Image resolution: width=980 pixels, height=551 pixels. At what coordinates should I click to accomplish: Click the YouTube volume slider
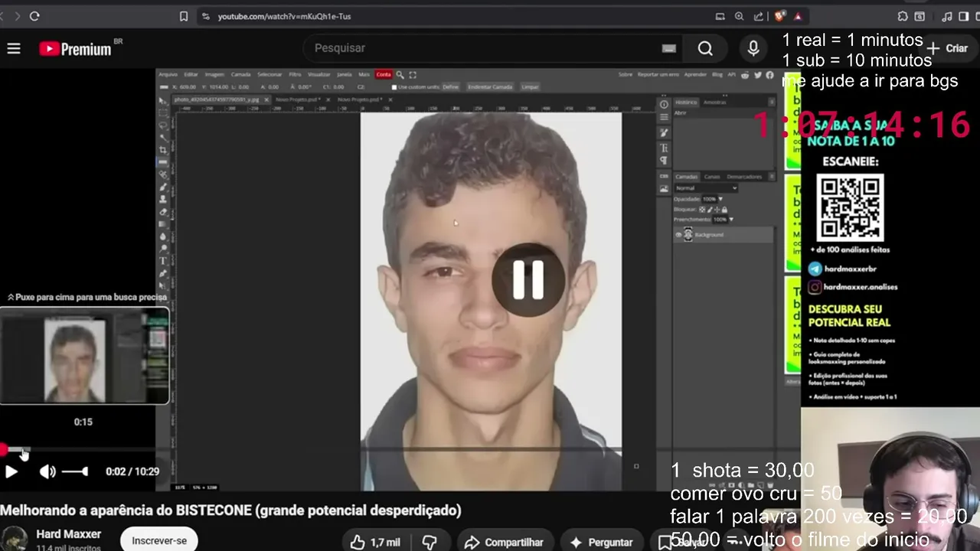75,471
